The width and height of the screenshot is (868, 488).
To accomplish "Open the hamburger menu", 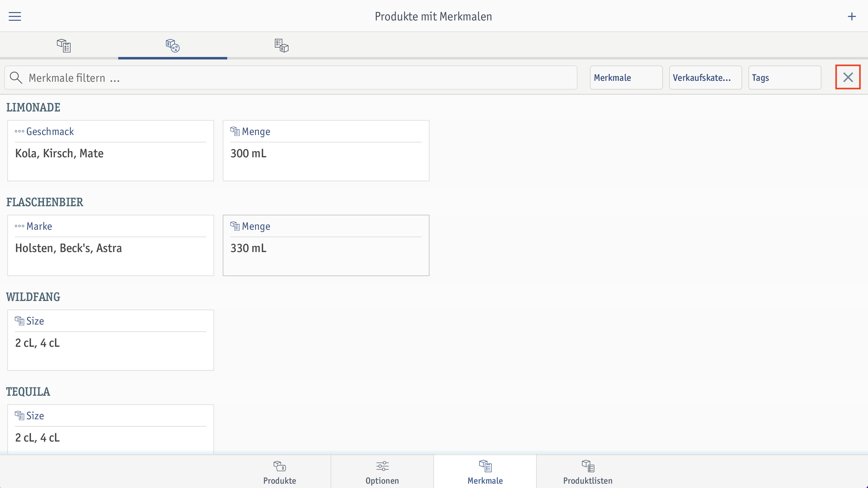I will point(15,16).
